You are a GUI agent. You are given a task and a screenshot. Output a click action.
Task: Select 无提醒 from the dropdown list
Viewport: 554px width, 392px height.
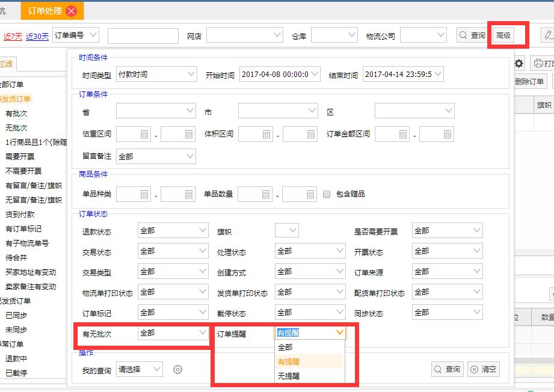(289, 376)
